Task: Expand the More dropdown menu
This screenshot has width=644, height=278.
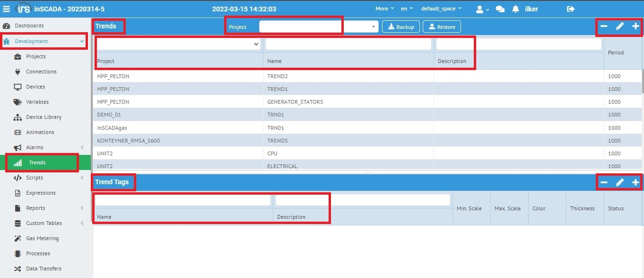Action: (x=384, y=9)
